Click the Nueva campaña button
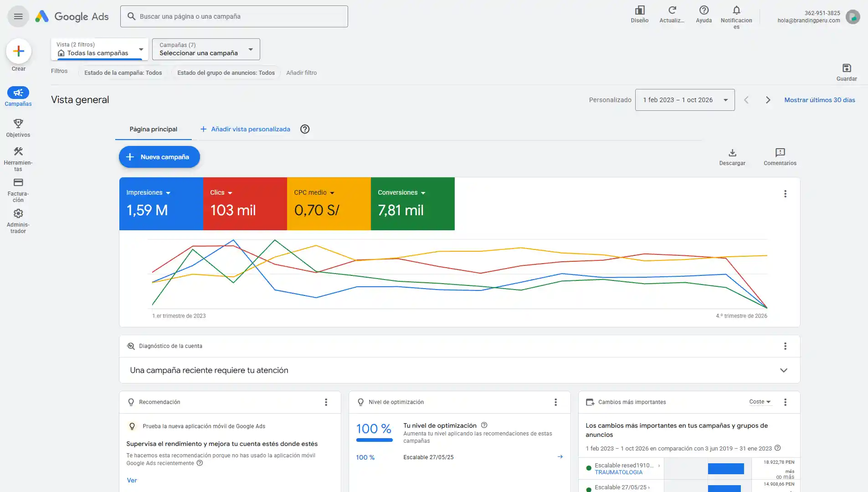868x492 pixels. (159, 157)
